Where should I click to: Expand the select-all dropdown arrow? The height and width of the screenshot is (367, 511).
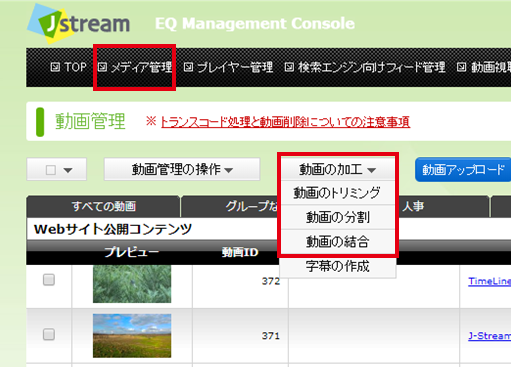(68, 170)
